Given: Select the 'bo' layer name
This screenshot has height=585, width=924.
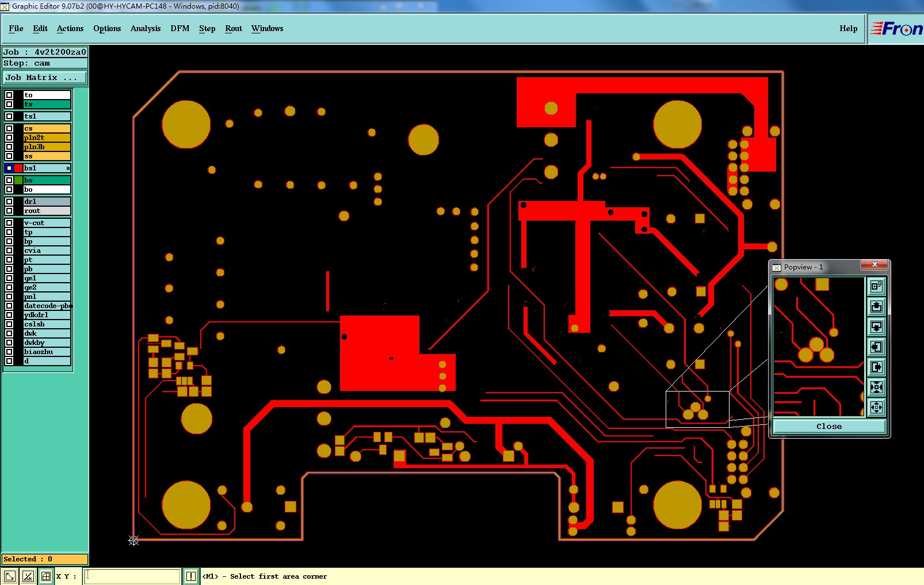Looking at the screenshot, I should (x=47, y=189).
